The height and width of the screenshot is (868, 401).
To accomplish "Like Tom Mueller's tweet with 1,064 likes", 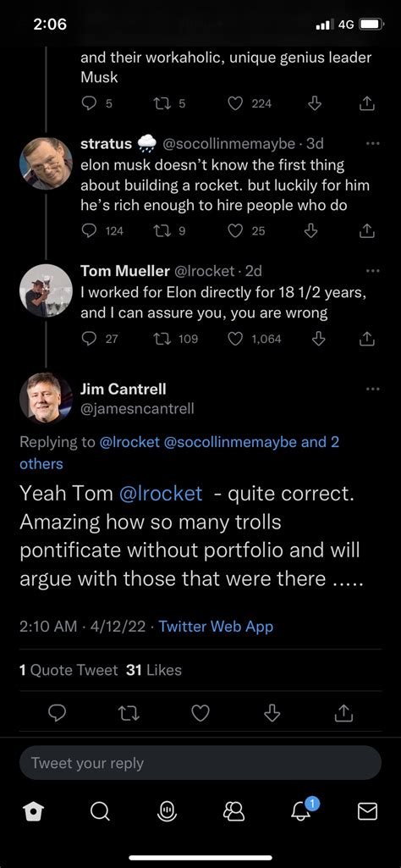I will click(236, 339).
